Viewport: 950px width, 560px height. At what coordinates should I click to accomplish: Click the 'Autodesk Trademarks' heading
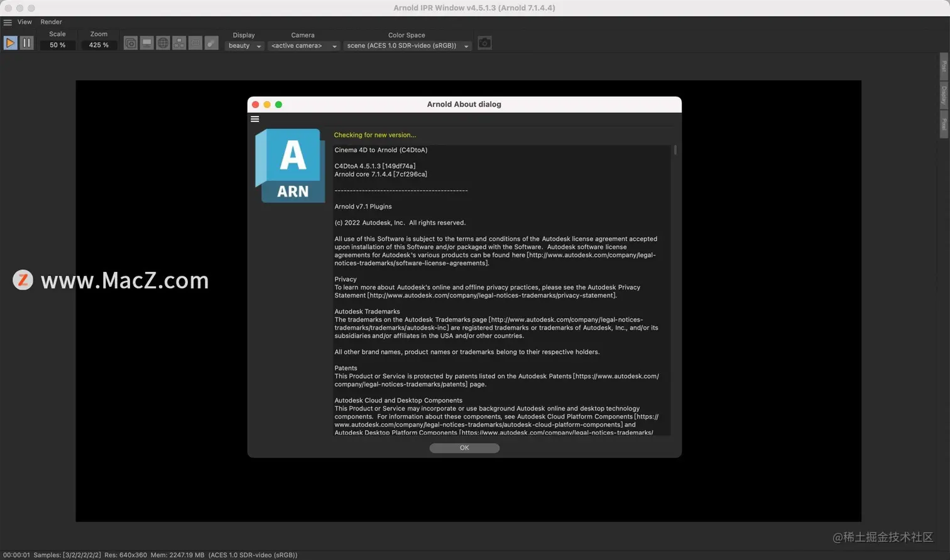(367, 311)
